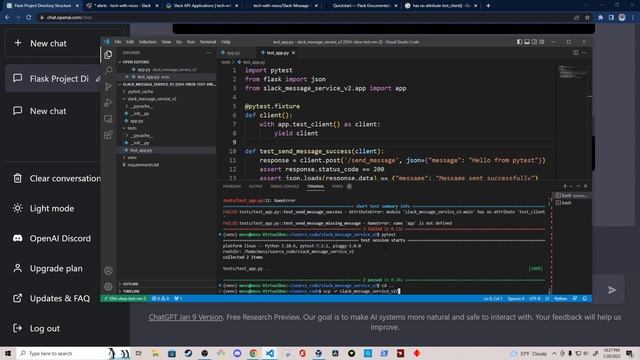
Task: Click the SSH remote indicator in status bar
Action: pyautogui.click(x=125, y=299)
